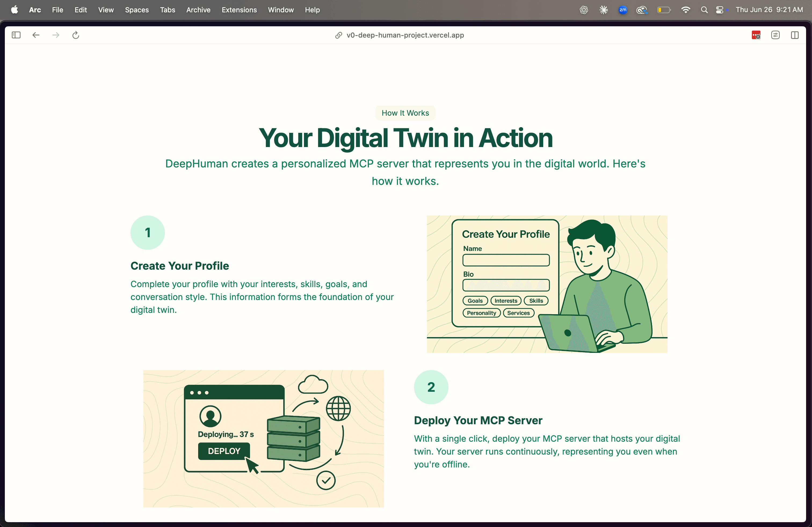Open Zoom from the menu bar
Image resolution: width=812 pixels, height=527 pixels.
[623, 10]
